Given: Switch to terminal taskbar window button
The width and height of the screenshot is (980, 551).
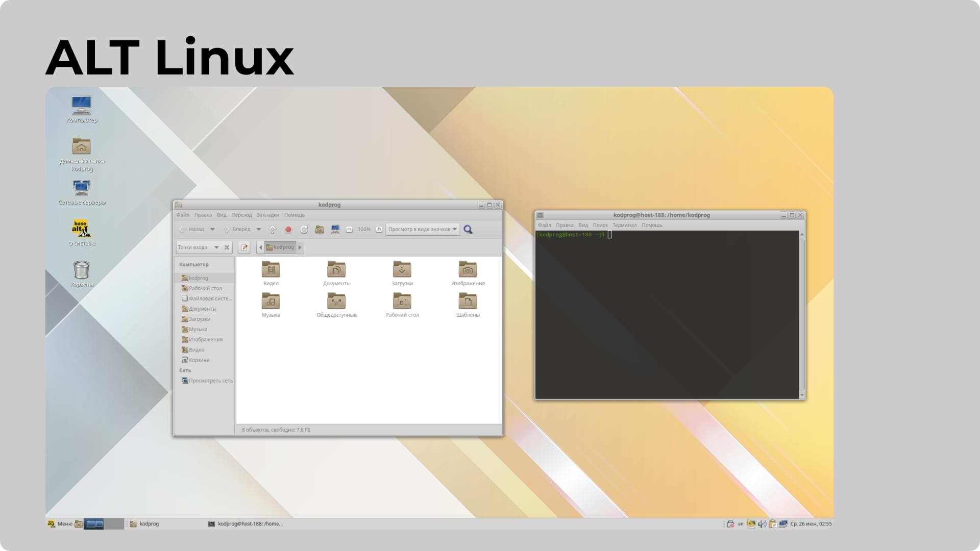Looking at the screenshot, I should click(246, 524).
